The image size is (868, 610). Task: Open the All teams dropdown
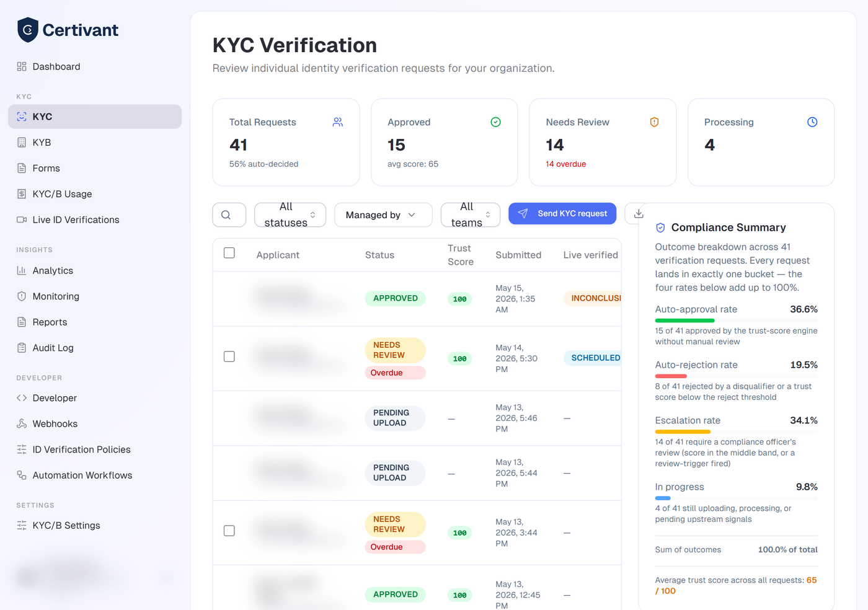(471, 215)
